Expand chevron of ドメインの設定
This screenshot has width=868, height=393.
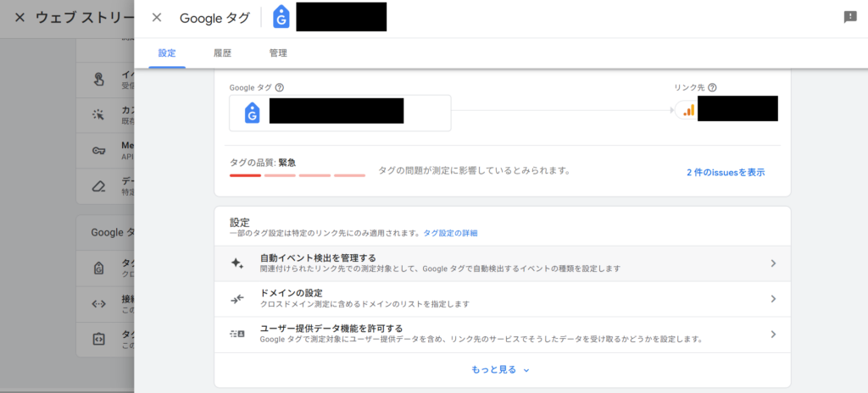coord(773,299)
